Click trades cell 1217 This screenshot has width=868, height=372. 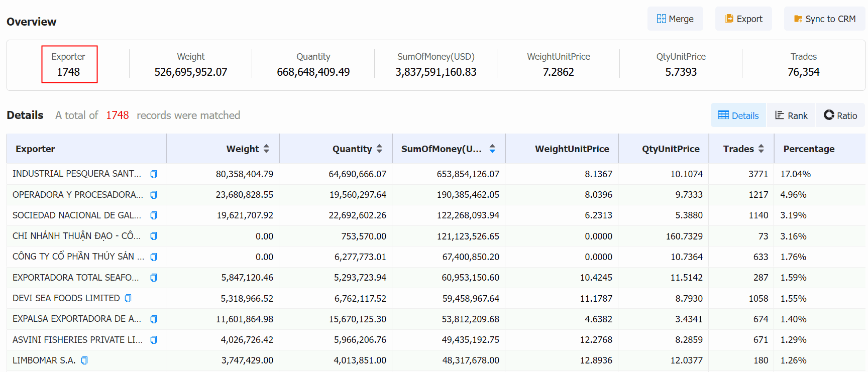point(758,195)
